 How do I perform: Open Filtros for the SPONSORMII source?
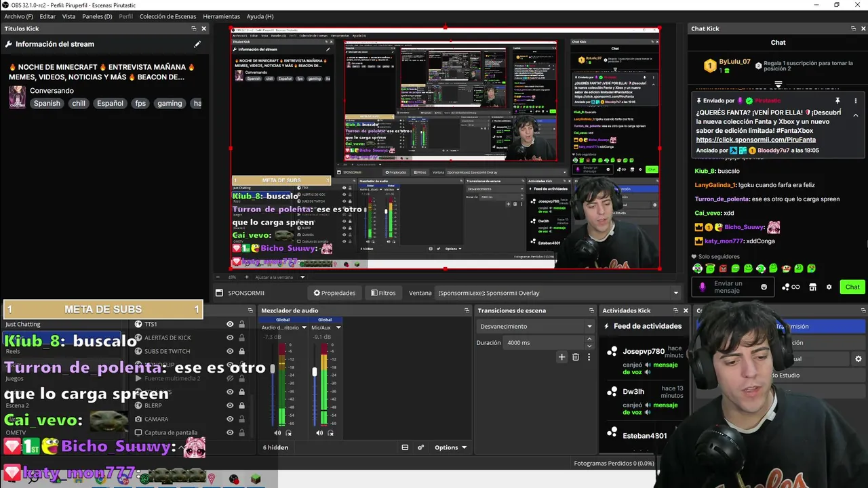383,293
